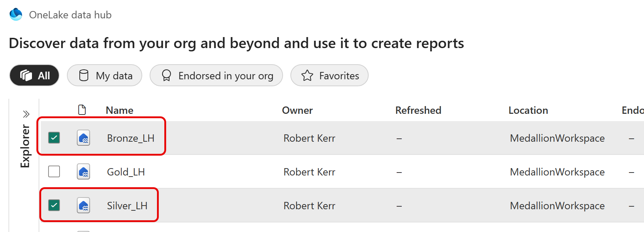Uncheck the Silver_LH row checkbox
Viewport: 644px width, 232px height.
pyautogui.click(x=54, y=205)
